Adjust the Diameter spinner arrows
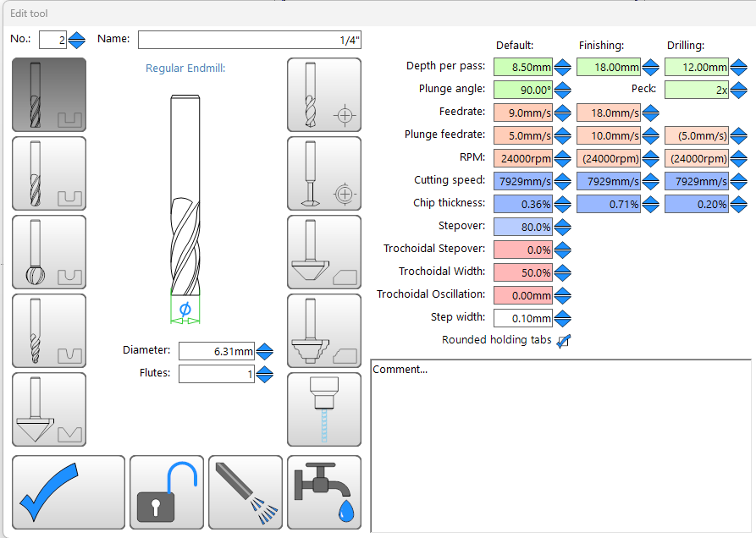The height and width of the screenshot is (538, 756). [265, 352]
